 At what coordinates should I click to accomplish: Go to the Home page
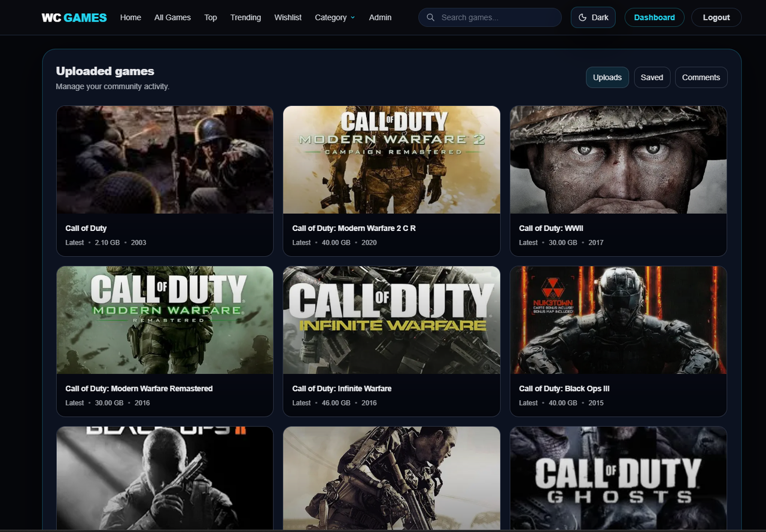(130, 17)
